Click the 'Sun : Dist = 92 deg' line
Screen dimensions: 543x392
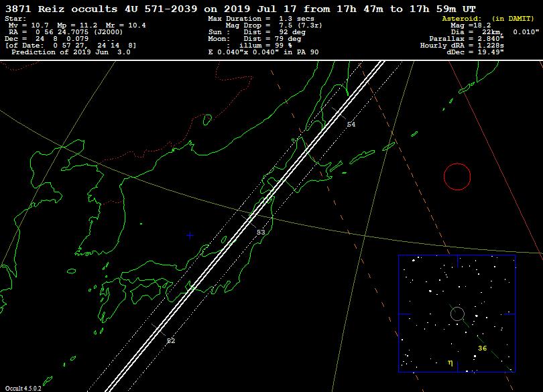(257, 32)
